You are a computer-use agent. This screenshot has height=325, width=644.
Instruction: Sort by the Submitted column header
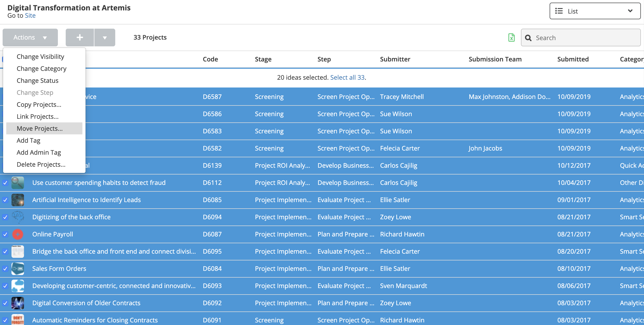coord(573,59)
